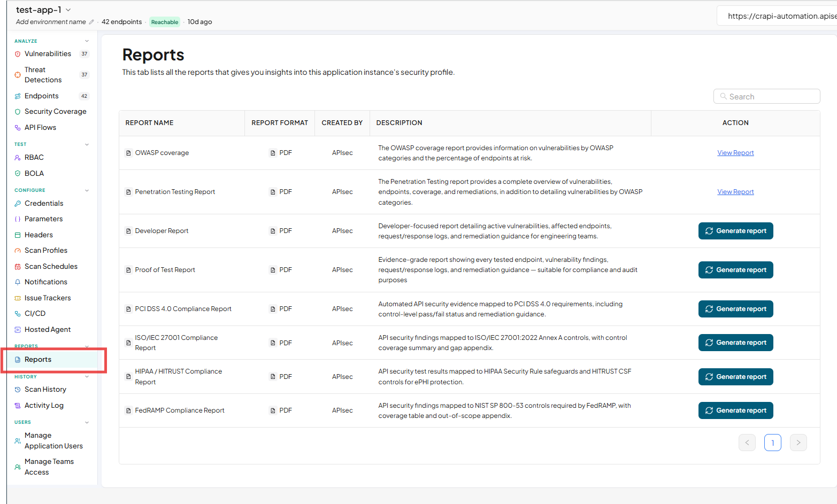Click the 37 badge next to Vulnerabilities
This screenshot has height=504, width=837.
(x=85, y=54)
